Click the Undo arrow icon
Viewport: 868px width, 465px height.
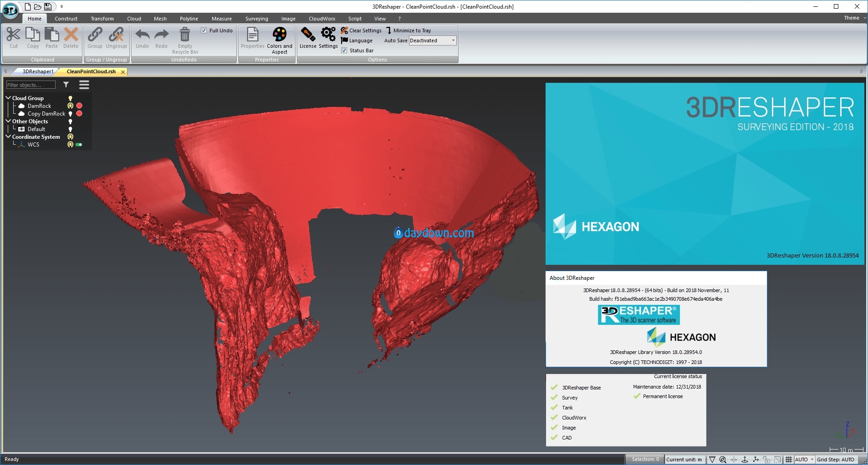click(x=142, y=35)
